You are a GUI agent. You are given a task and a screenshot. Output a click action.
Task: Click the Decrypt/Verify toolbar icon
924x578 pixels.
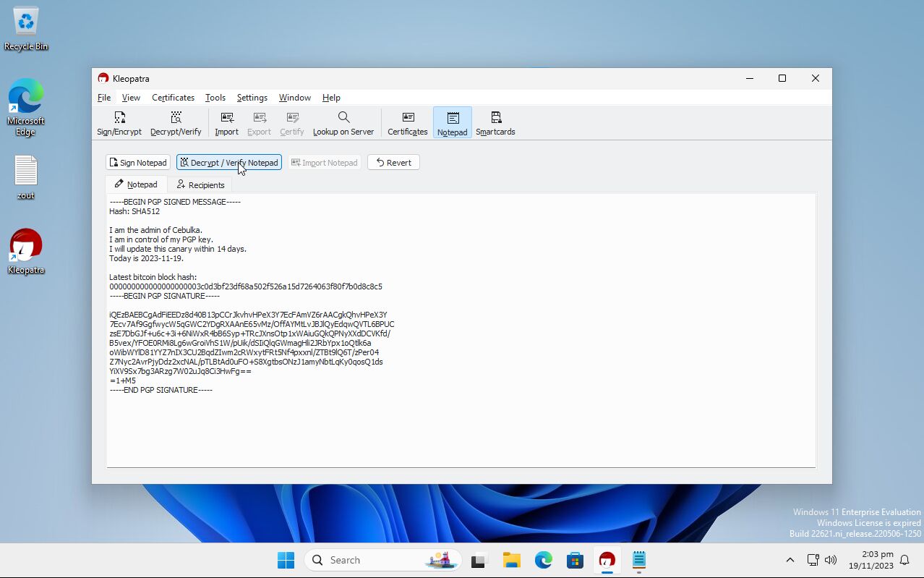point(176,123)
